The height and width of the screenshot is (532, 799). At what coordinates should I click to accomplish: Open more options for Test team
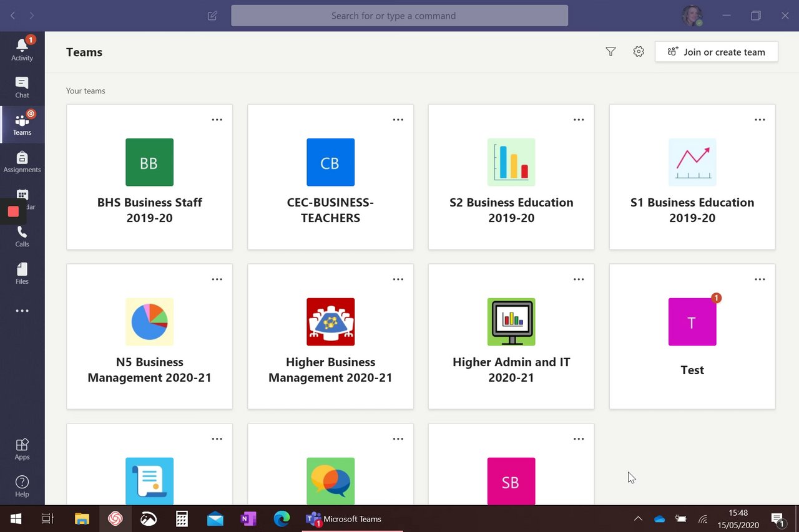[x=760, y=279]
